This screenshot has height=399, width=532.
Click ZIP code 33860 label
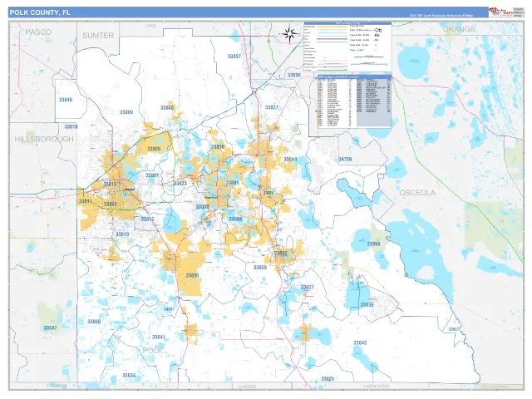pyautogui.click(x=94, y=322)
